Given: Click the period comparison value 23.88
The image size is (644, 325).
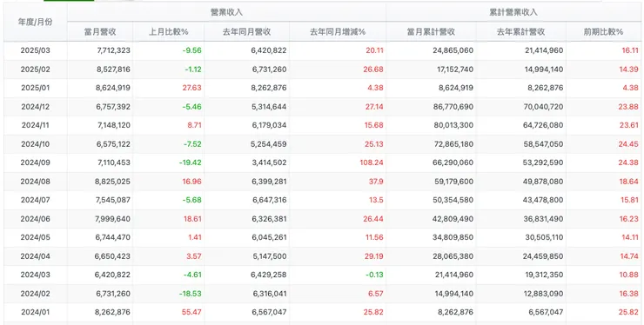Looking at the screenshot, I should [628, 107].
